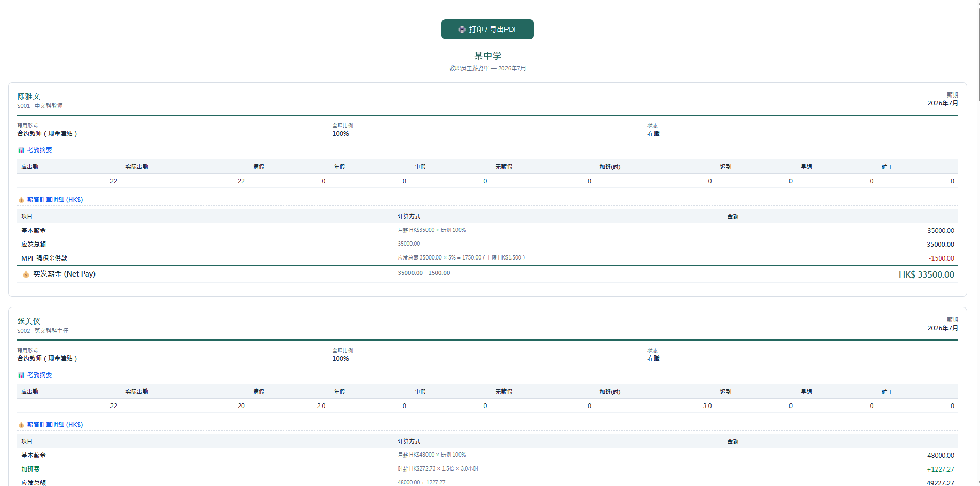Click 2026年7月 pay period in 陈雅文's card
The height and width of the screenshot is (486, 980).
[942, 103]
